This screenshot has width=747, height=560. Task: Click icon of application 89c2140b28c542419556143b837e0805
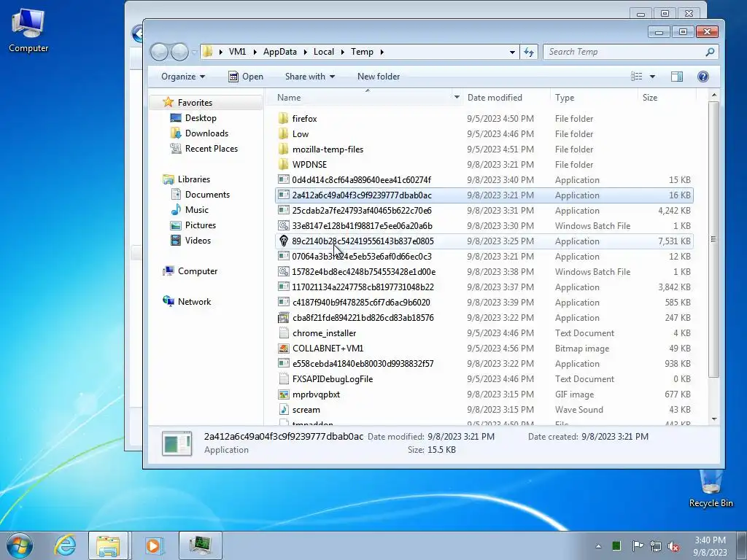pos(284,241)
